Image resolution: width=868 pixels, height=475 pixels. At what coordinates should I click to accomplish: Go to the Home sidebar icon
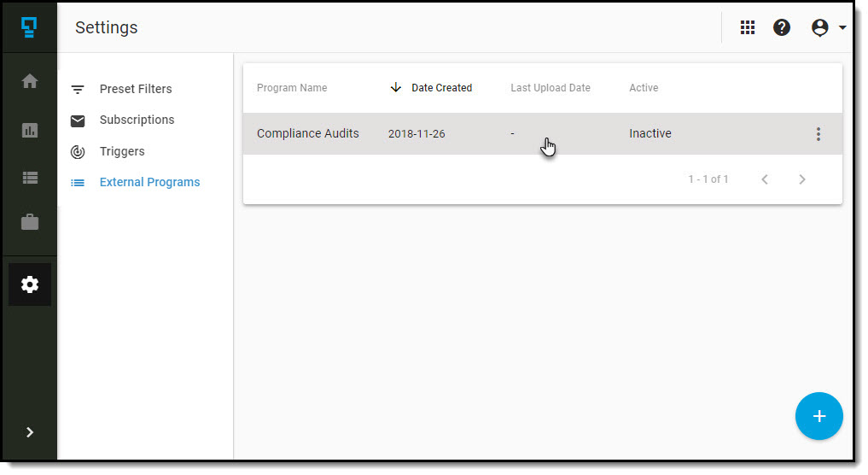(30, 81)
